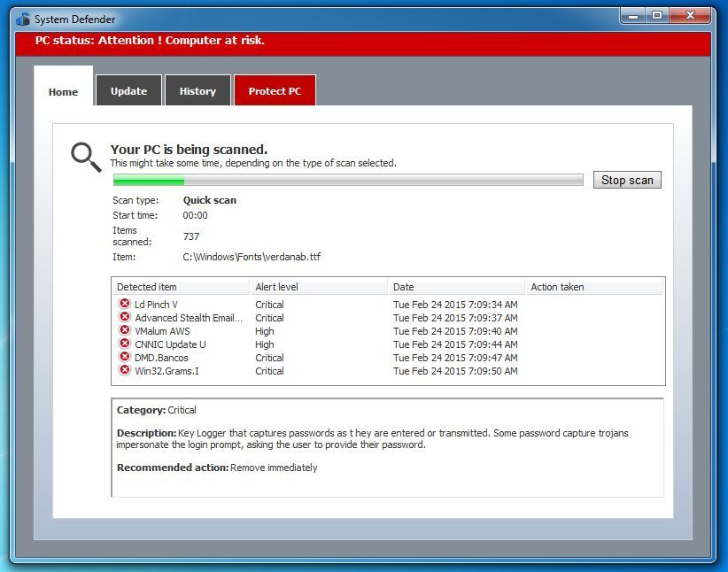Image resolution: width=728 pixels, height=572 pixels.
Task: Switch to the Update tab
Action: coord(128,91)
